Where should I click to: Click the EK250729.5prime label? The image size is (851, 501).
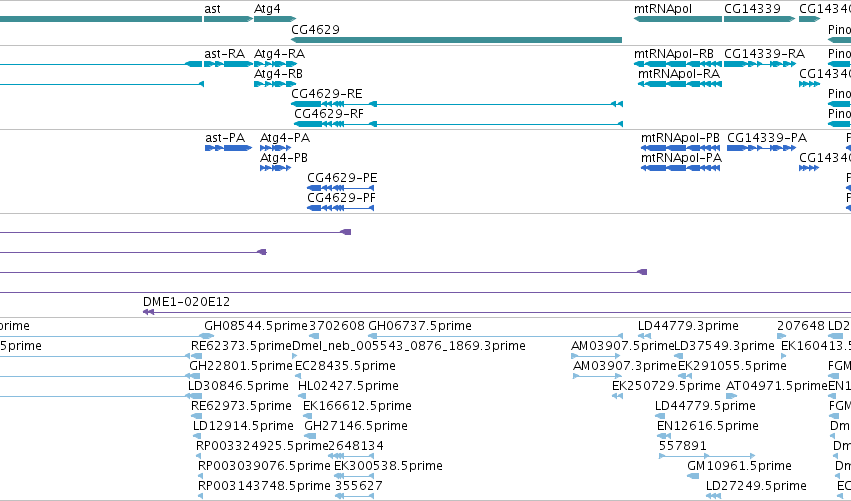pyautogui.click(x=666, y=386)
